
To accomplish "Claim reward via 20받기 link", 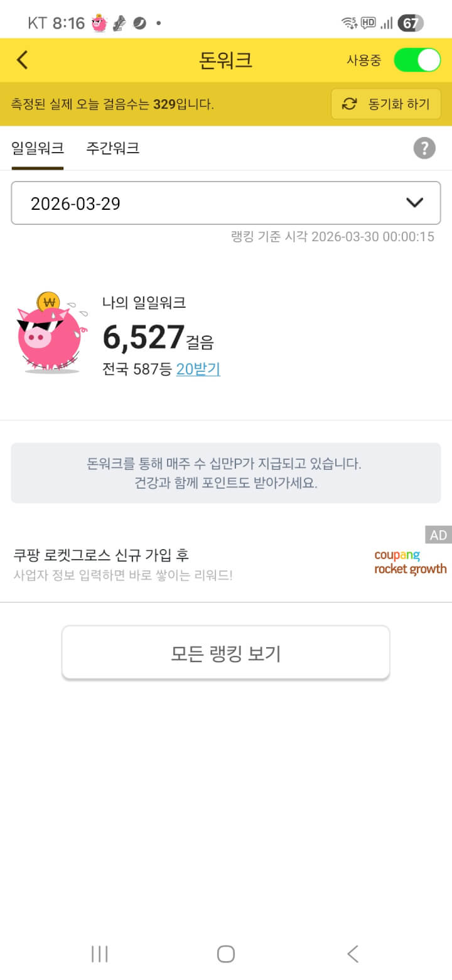I will [x=198, y=369].
